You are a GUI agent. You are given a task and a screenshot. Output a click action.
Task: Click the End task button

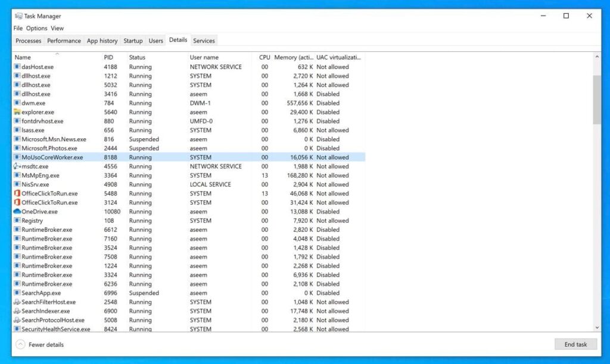click(x=575, y=344)
